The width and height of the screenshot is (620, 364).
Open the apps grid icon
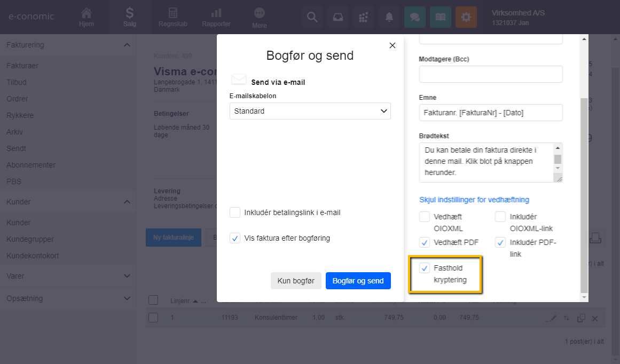pos(364,17)
